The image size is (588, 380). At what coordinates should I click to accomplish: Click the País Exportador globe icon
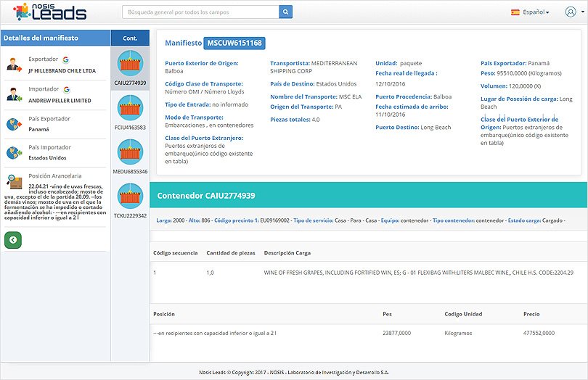tap(14, 124)
